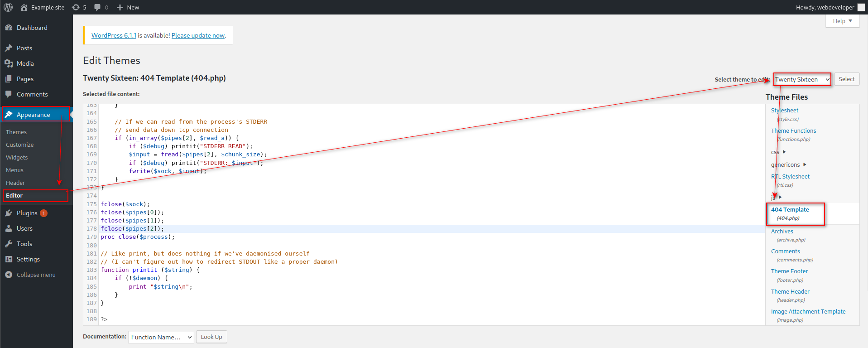Click the Collapse menu label
868x348 pixels.
point(36,275)
